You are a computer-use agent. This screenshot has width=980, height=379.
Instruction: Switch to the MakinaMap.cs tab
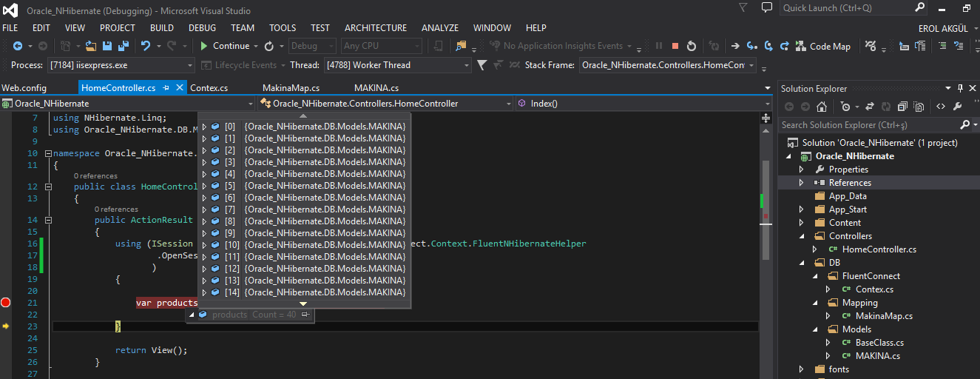291,87
